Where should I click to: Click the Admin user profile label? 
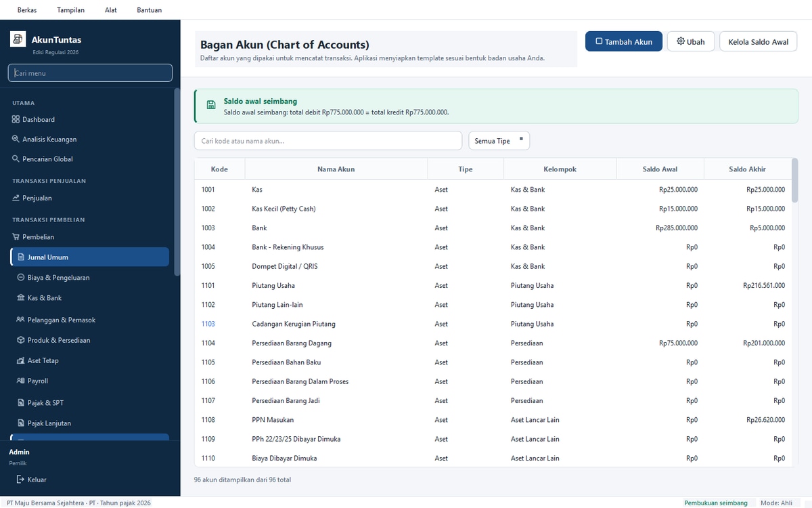coord(19,452)
